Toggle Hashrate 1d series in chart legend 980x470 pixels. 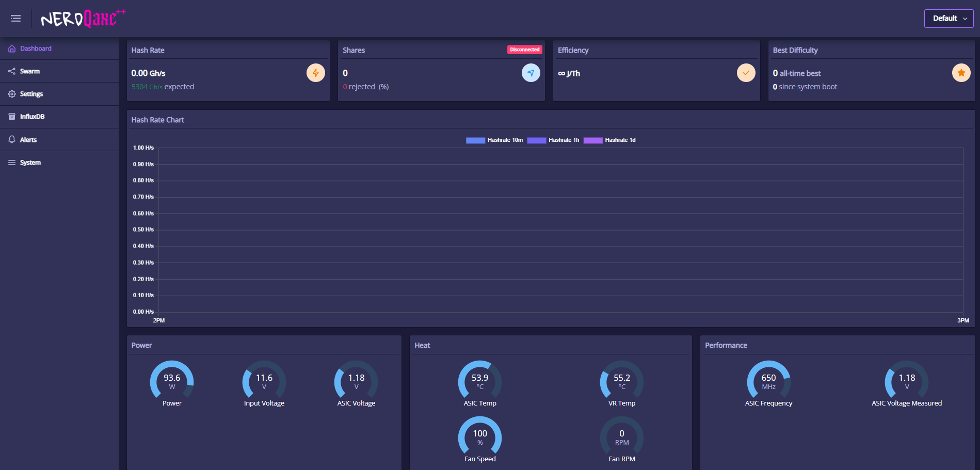pos(609,140)
